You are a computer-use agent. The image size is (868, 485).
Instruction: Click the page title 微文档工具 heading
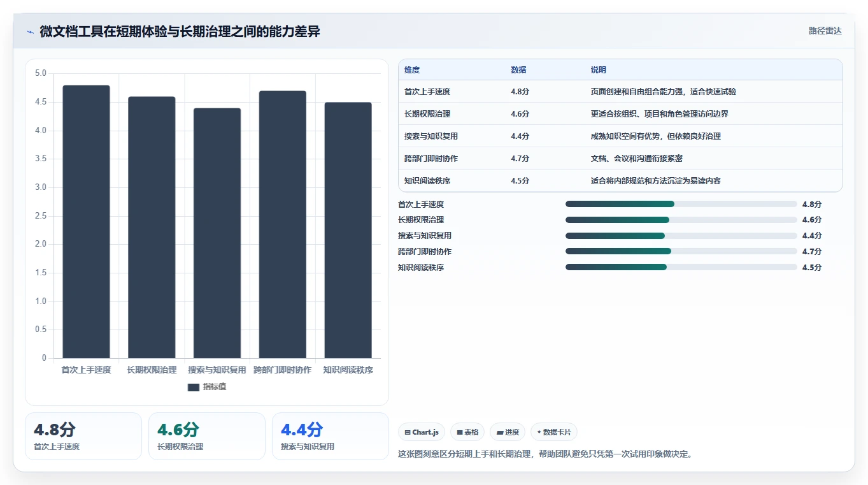(180, 31)
